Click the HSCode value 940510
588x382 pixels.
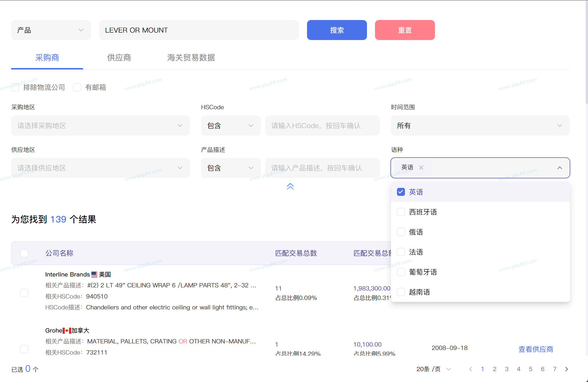(x=97, y=297)
